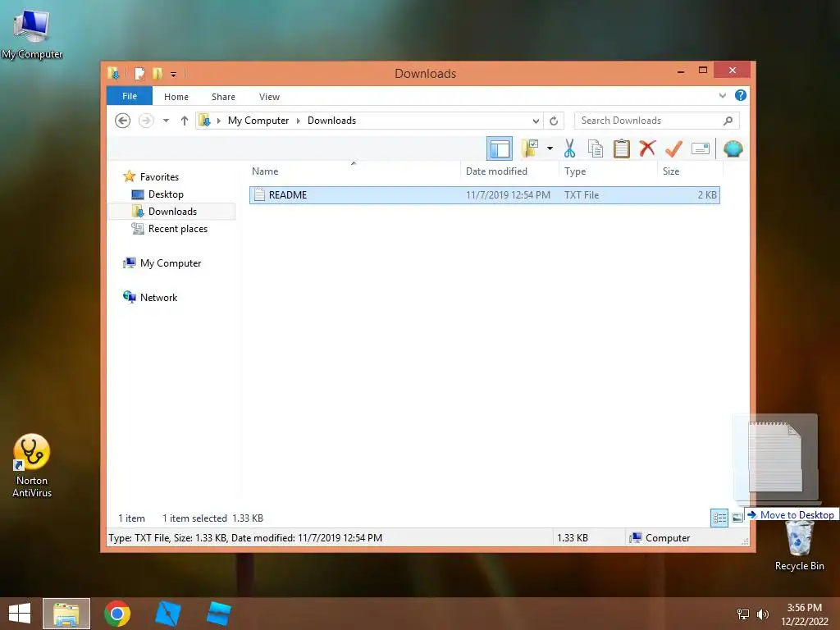Click the 11/7/2019 12:54 PM date cell
The image size is (840, 630).
click(x=508, y=195)
